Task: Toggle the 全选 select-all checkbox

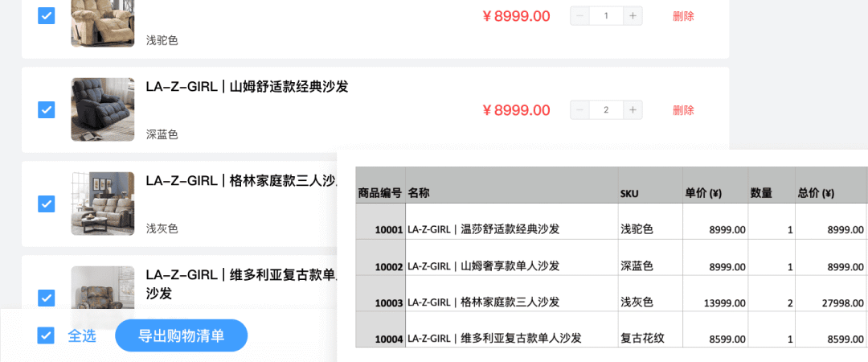Action: (x=47, y=335)
